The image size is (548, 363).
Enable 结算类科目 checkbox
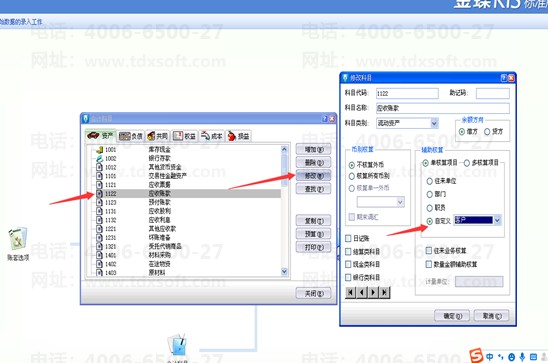348,251
